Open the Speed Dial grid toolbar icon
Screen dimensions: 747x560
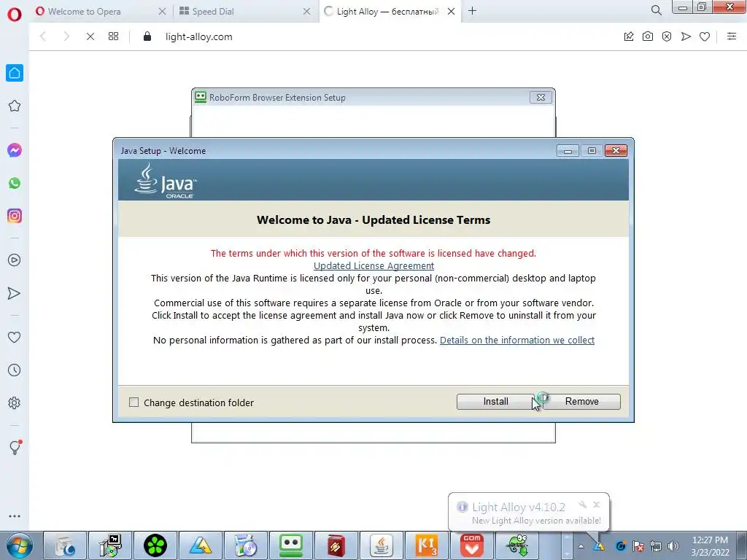pyautogui.click(x=113, y=36)
